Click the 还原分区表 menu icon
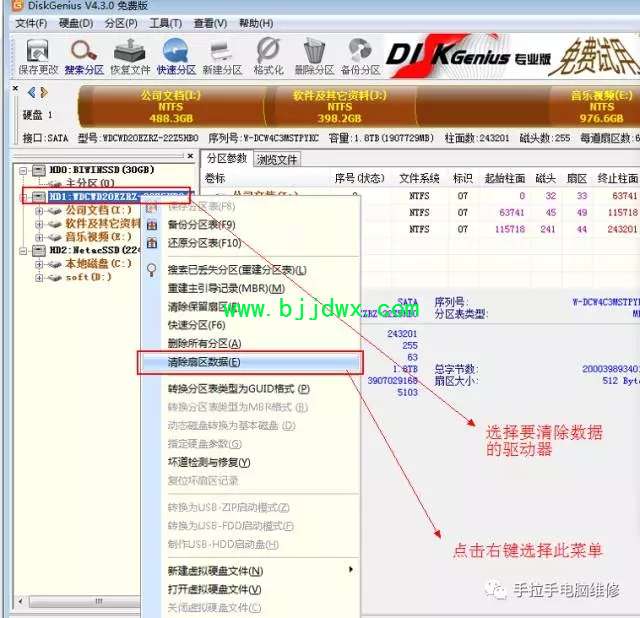640x618 pixels. [x=152, y=243]
